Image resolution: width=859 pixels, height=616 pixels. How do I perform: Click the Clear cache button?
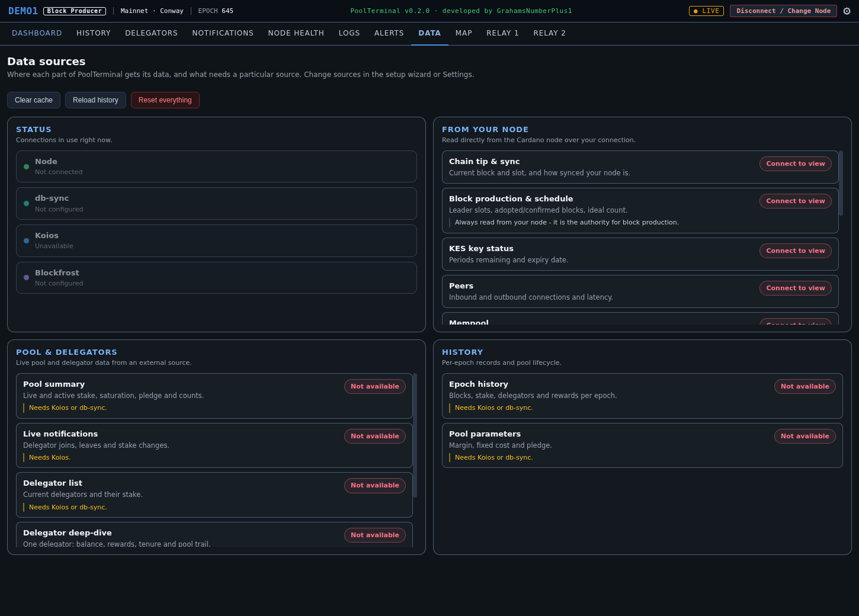[x=34, y=100]
